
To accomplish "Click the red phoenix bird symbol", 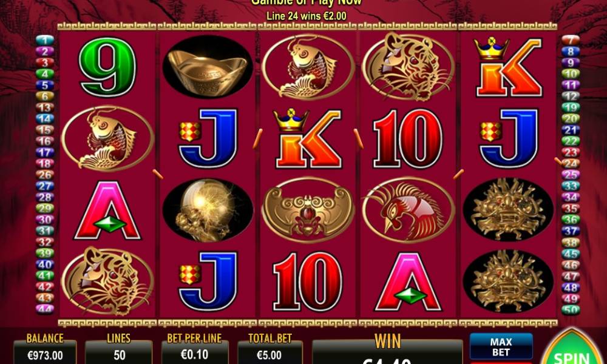I will (x=409, y=210).
